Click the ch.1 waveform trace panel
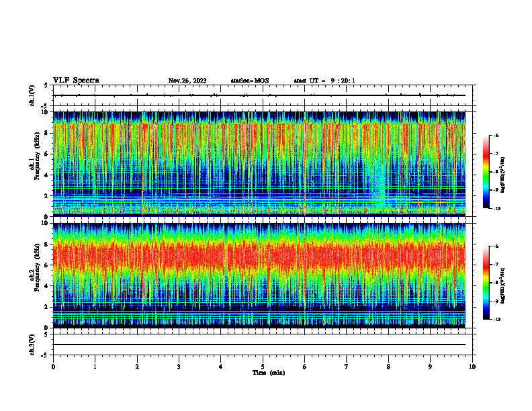 (x=263, y=95)
